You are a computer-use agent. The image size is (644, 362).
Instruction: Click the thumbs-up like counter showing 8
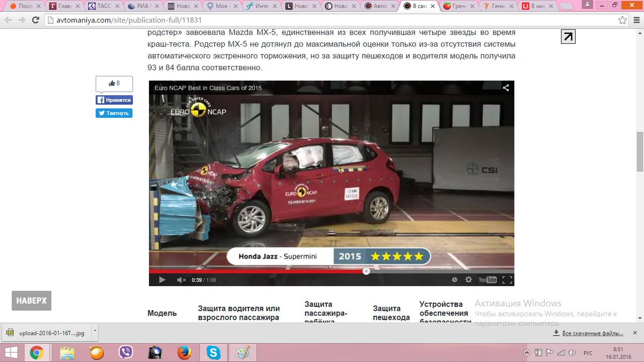[114, 84]
